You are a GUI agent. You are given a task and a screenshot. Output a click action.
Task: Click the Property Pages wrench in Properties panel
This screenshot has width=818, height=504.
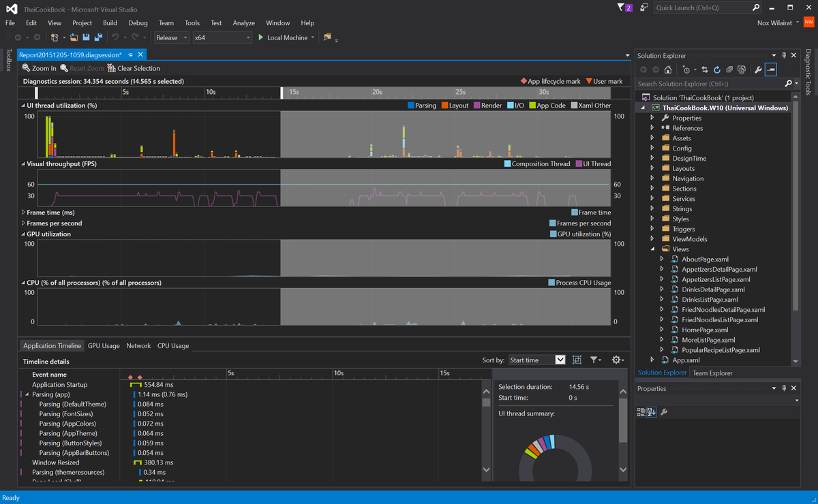664,412
